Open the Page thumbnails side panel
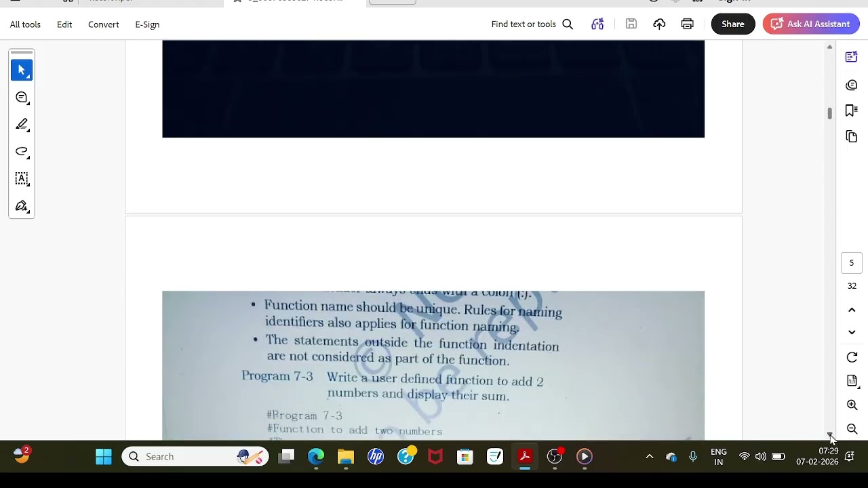 point(852,137)
